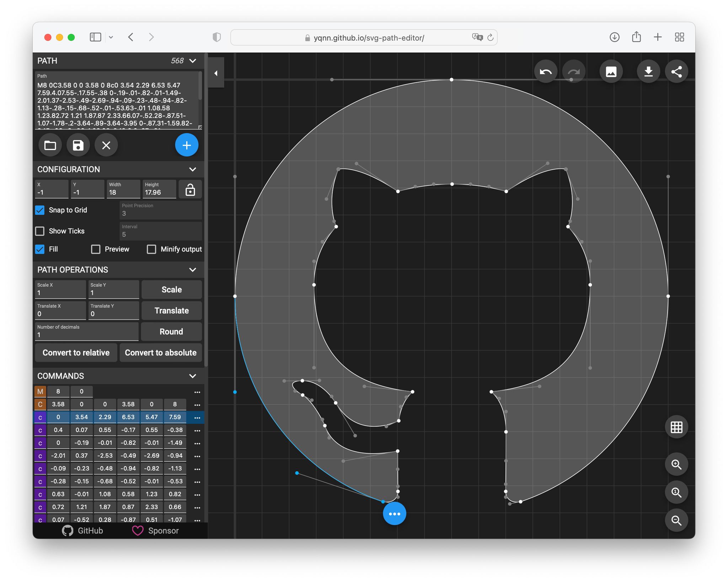728x582 pixels.
Task: Open the image upload icon on canvas
Action: point(611,72)
